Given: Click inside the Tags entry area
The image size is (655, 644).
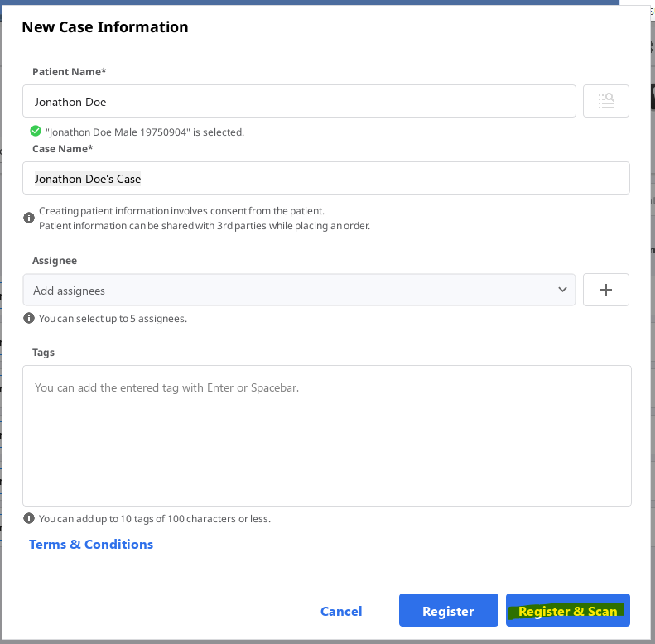Looking at the screenshot, I should click(x=326, y=435).
